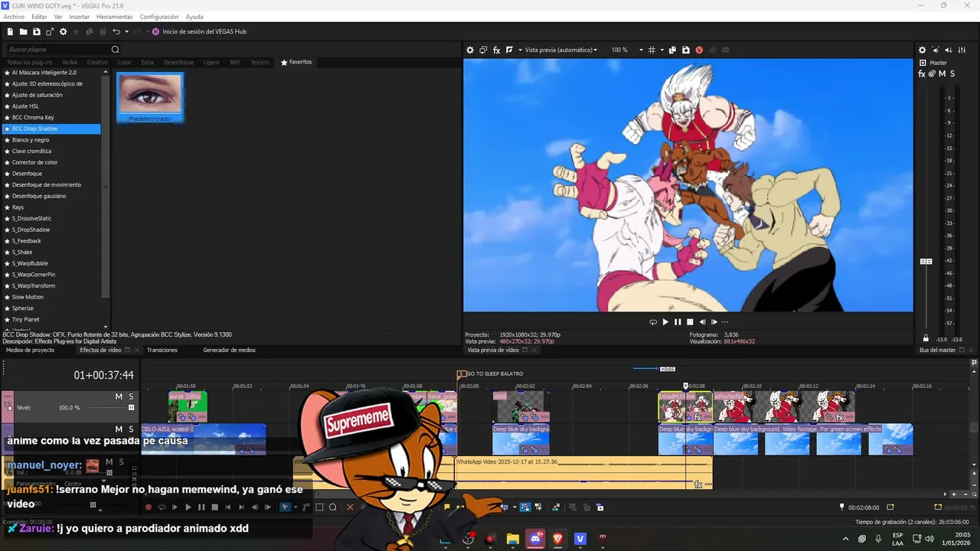Image resolution: width=980 pixels, height=551 pixels.
Task: Open a project using folder icon
Action: tap(24, 31)
